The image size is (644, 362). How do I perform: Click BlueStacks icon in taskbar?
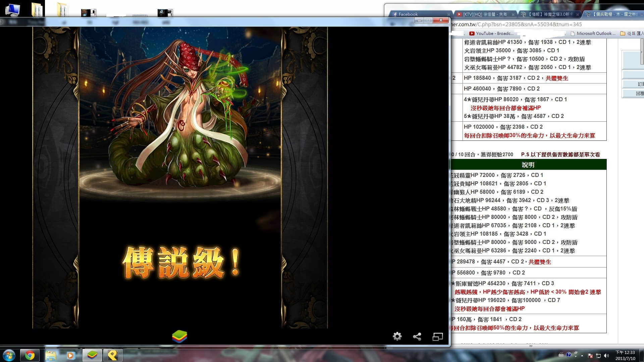pyautogui.click(x=92, y=355)
